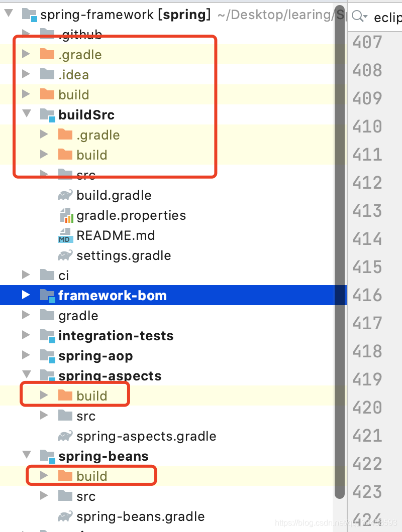Click gutter line number 416
Screen dimensions: 402x532
click(367, 295)
